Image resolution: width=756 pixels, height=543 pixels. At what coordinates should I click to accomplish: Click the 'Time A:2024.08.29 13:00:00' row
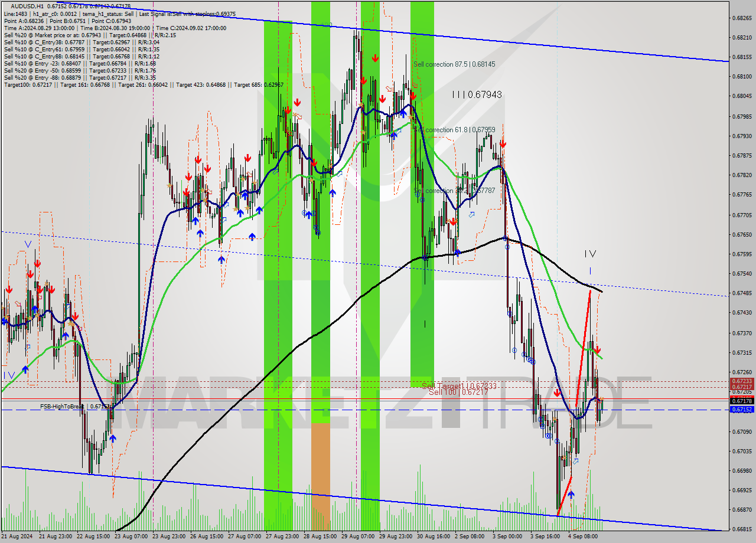[115, 28]
